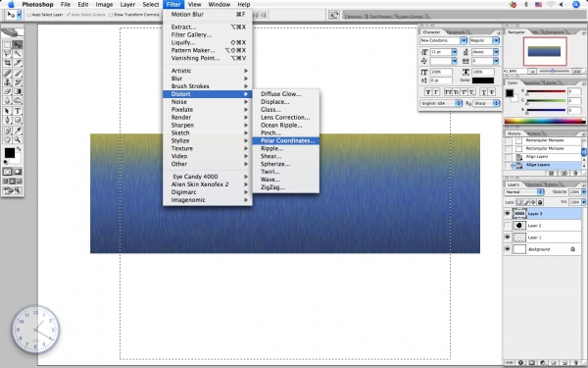Select the Zoom tool

click(18, 139)
